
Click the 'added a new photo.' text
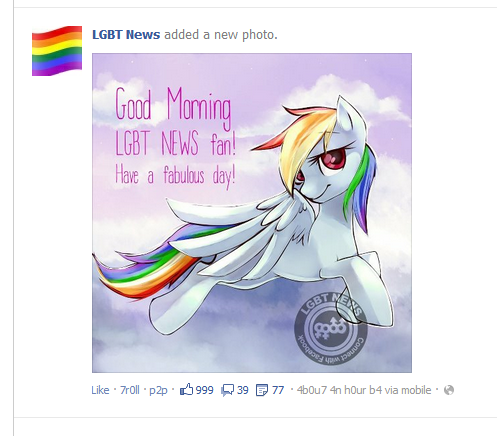(x=221, y=35)
